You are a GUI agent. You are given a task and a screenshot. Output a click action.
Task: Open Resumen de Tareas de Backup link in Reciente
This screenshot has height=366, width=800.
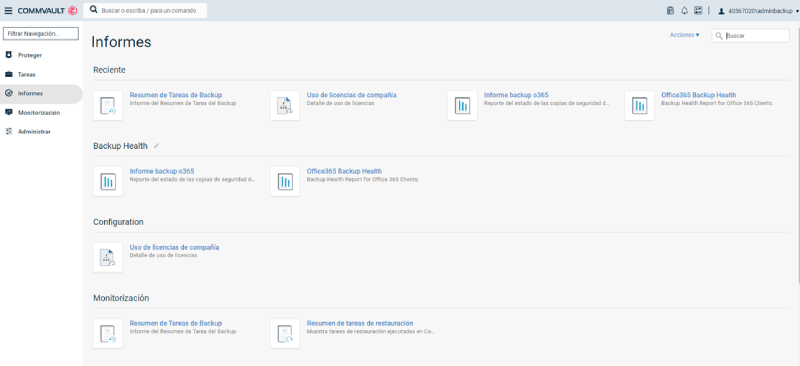click(176, 95)
